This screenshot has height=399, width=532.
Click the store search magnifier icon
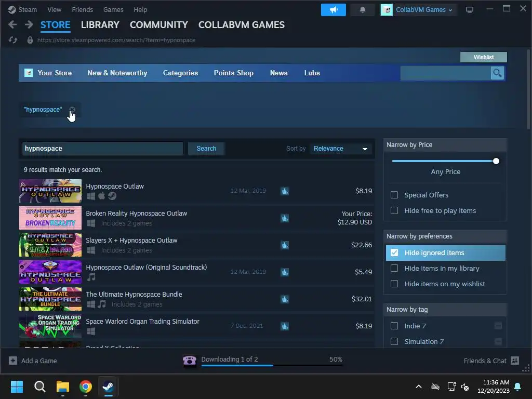497,73
